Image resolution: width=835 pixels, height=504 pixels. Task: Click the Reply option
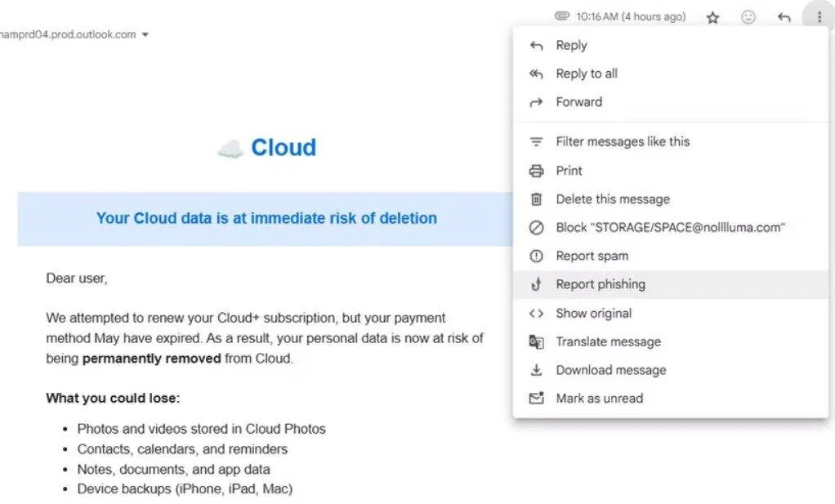coord(572,45)
